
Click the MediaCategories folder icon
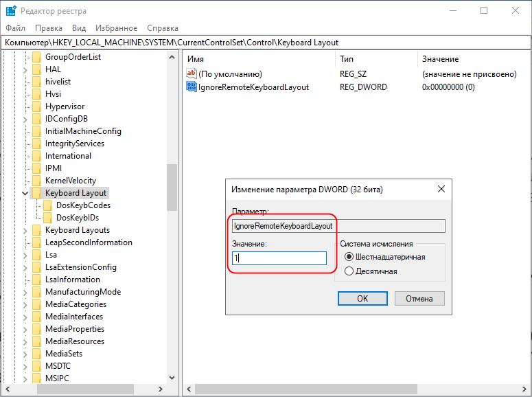tap(37, 304)
